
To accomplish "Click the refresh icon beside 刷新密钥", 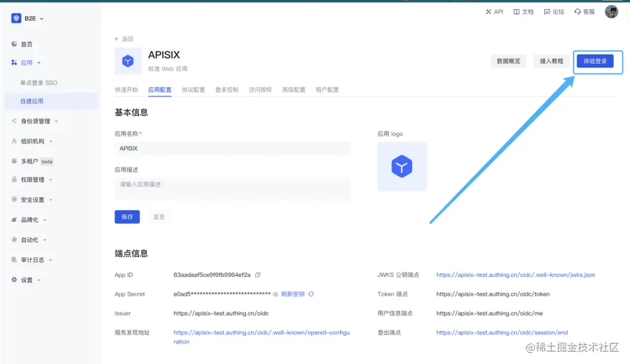I will coord(311,294).
